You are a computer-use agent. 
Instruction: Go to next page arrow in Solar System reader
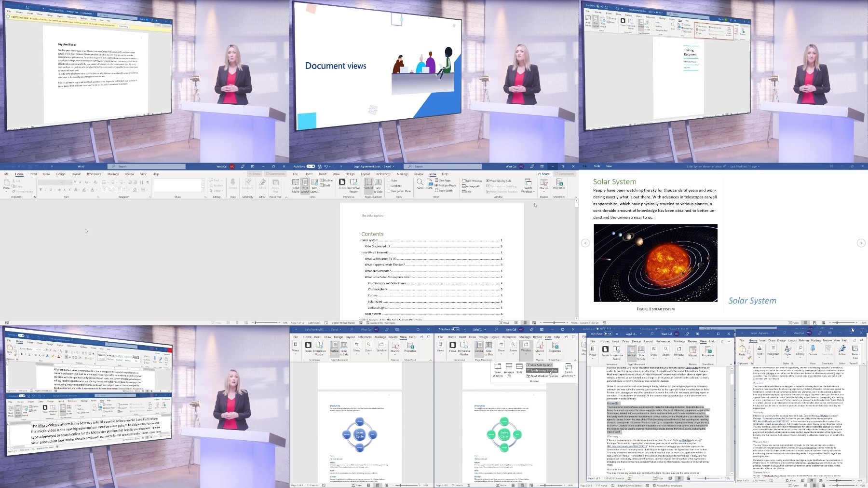coord(861,243)
